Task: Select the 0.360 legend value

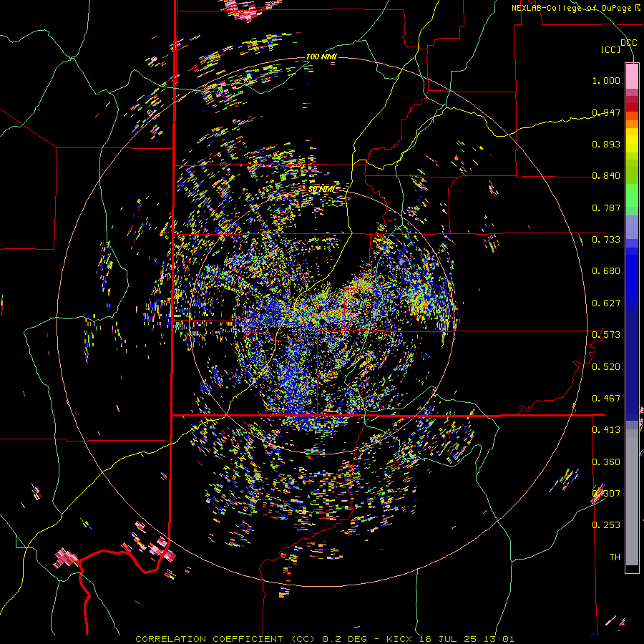Action: (x=606, y=462)
